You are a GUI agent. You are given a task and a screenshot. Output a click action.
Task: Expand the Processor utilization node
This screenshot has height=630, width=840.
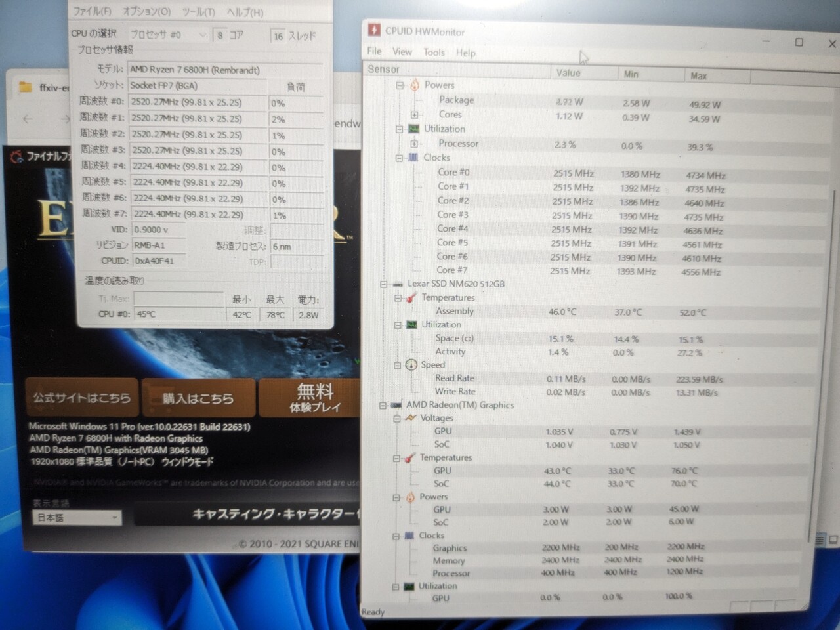(414, 144)
